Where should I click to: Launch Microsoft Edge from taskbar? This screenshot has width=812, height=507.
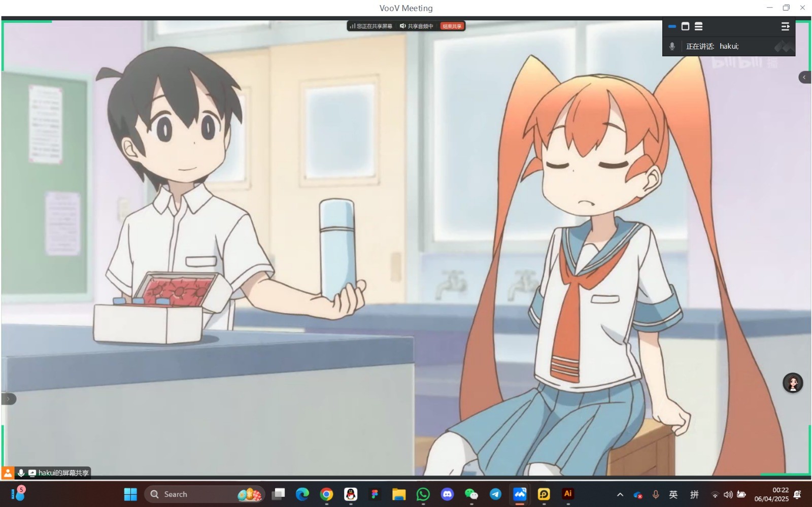pos(302,494)
